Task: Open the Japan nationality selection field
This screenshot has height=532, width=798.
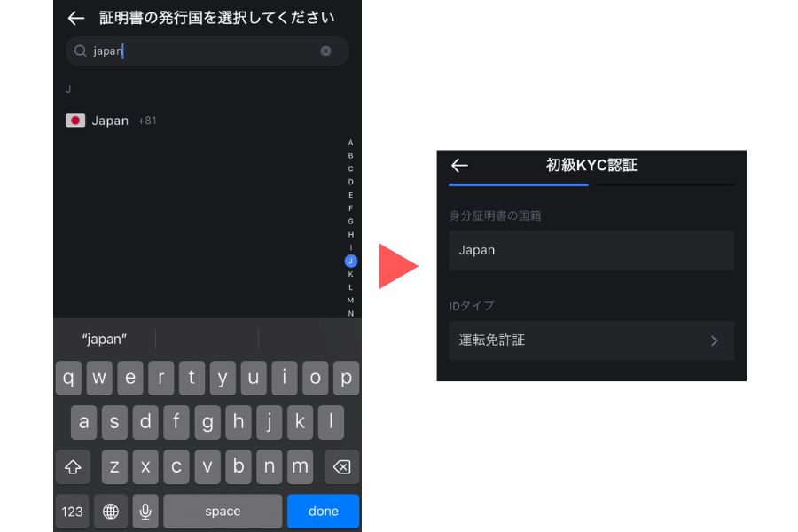Action: [591, 250]
